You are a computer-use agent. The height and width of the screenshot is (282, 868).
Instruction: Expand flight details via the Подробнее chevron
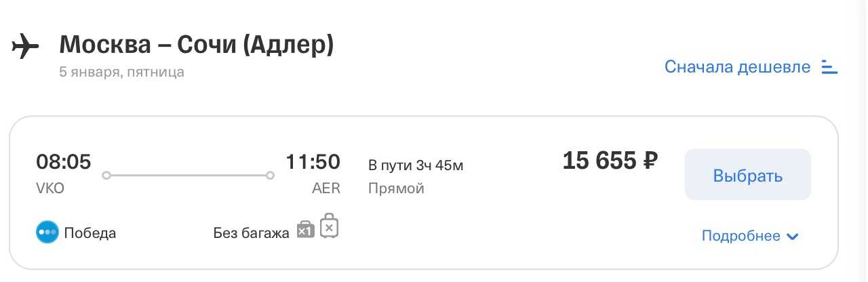click(793, 237)
